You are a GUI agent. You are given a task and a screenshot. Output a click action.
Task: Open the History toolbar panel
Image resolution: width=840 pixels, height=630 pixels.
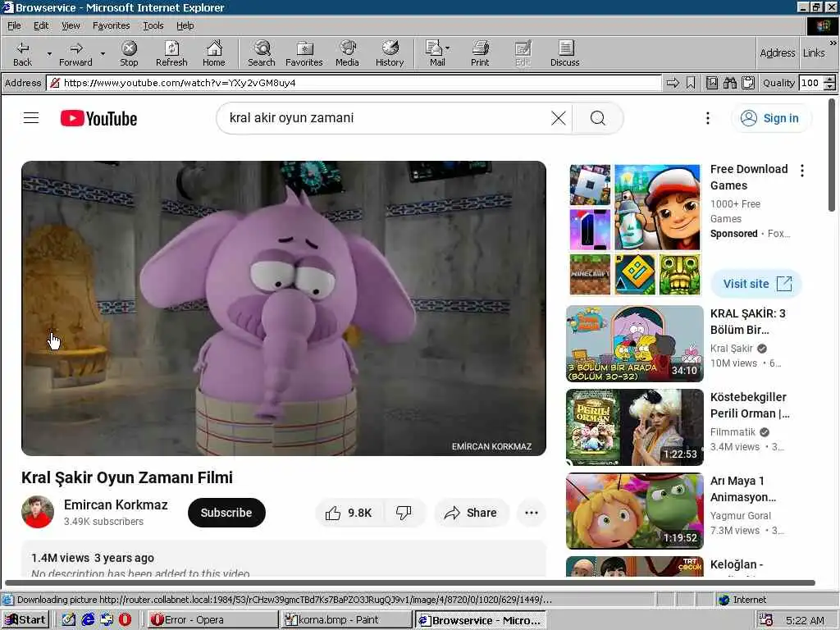390,53
